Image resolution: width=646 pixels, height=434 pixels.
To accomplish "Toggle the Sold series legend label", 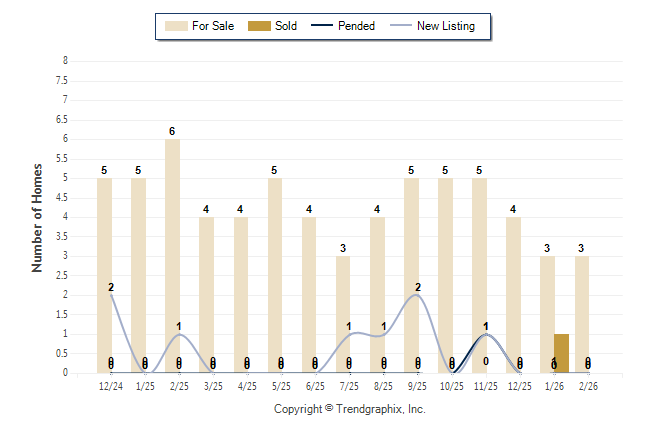I will click(x=286, y=26).
